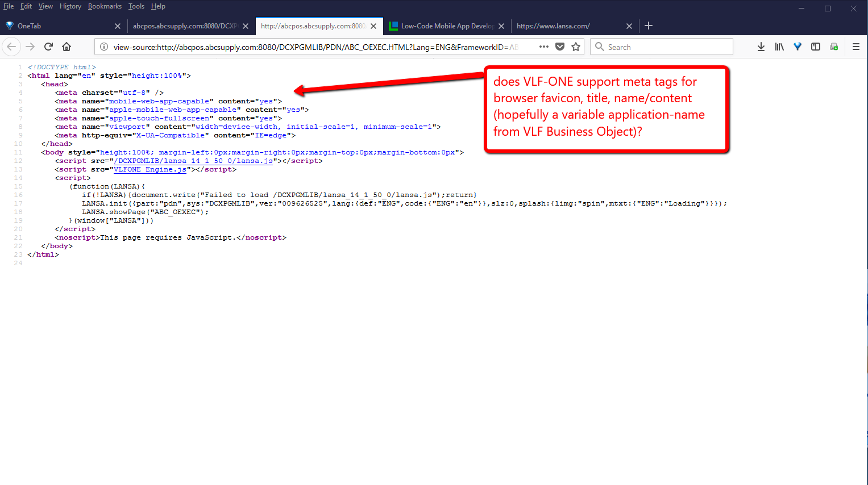Close the www.lansa.com tab
Image resolution: width=868 pixels, height=485 pixels.
(629, 26)
